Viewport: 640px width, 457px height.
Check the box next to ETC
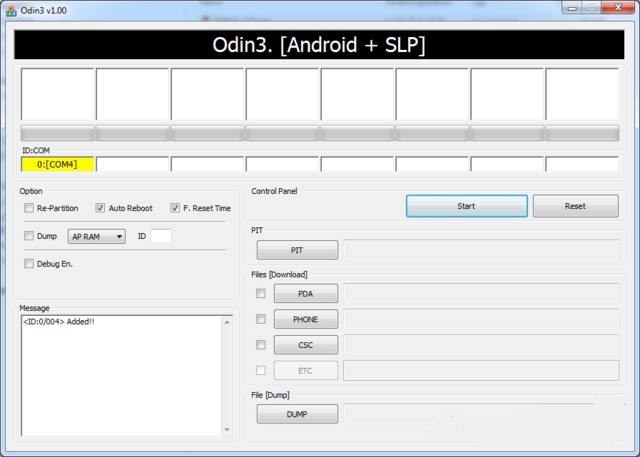tap(261, 370)
